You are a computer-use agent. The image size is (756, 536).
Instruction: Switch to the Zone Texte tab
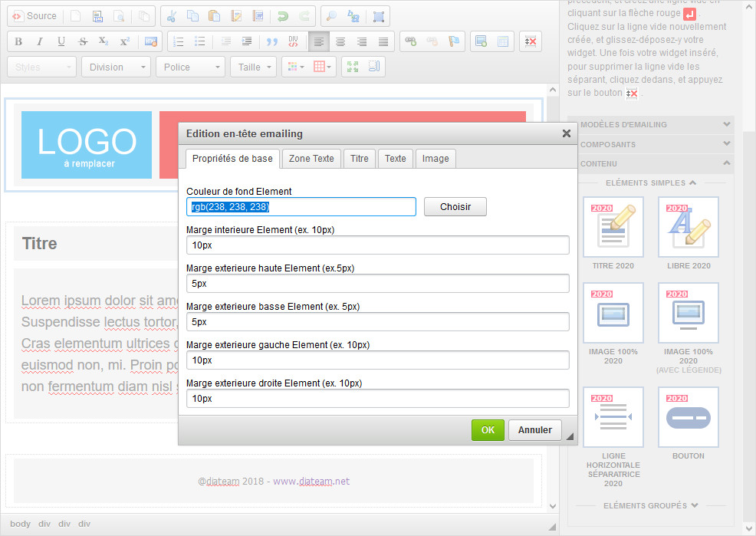point(311,159)
